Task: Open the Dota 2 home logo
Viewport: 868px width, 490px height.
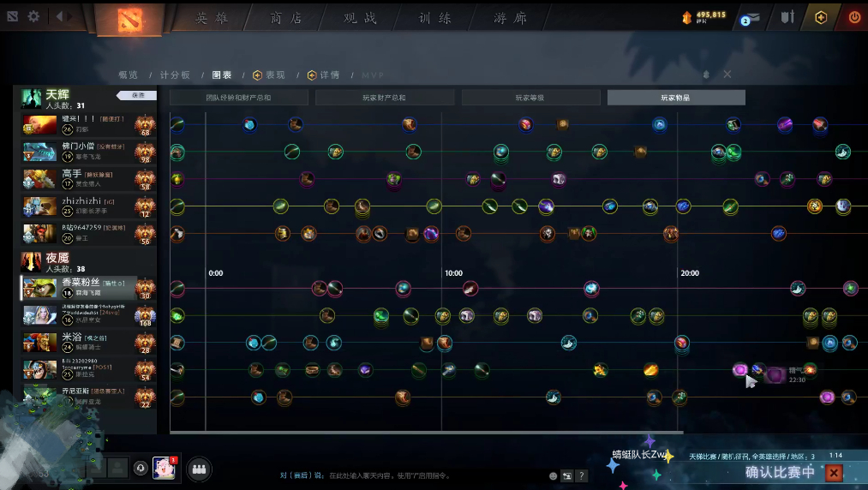Action: pyautogui.click(x=130, y=20)
